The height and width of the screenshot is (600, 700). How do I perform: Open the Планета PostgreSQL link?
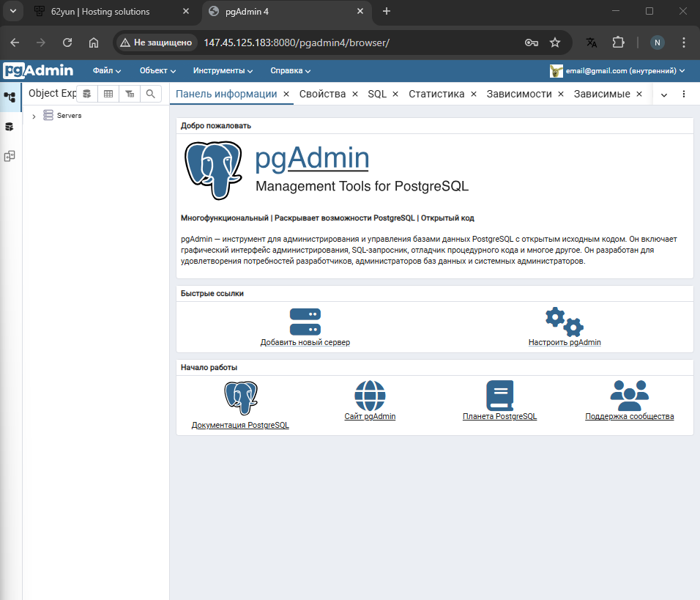tap(499, 417)
